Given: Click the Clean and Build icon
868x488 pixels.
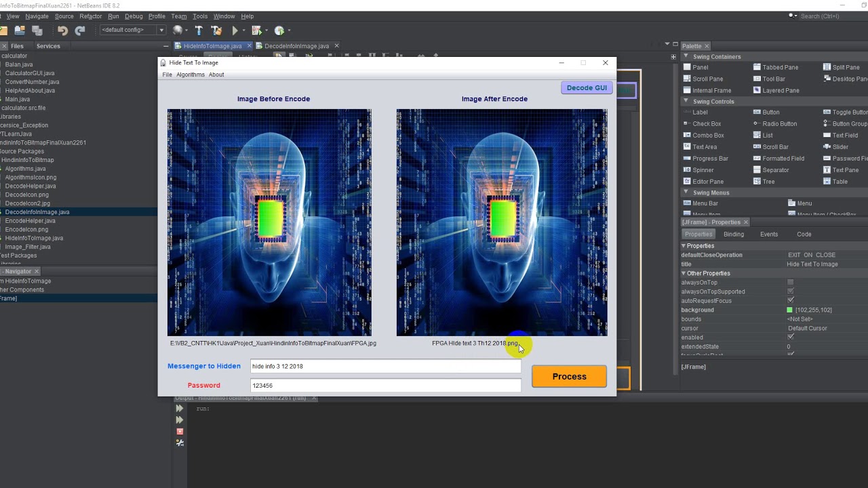Looking at the screenshot, I should [216, 30].
